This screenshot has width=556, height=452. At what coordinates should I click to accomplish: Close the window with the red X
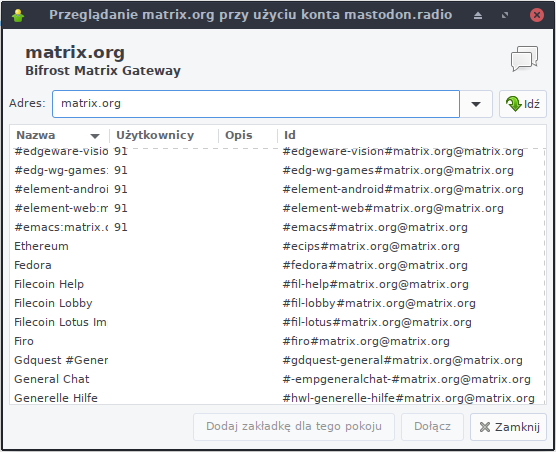(x=536, y=15)
